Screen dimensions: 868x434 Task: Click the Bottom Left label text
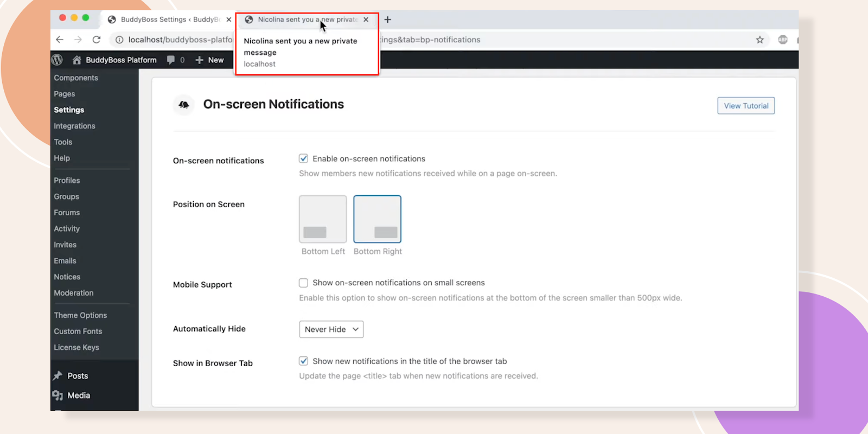323,251
